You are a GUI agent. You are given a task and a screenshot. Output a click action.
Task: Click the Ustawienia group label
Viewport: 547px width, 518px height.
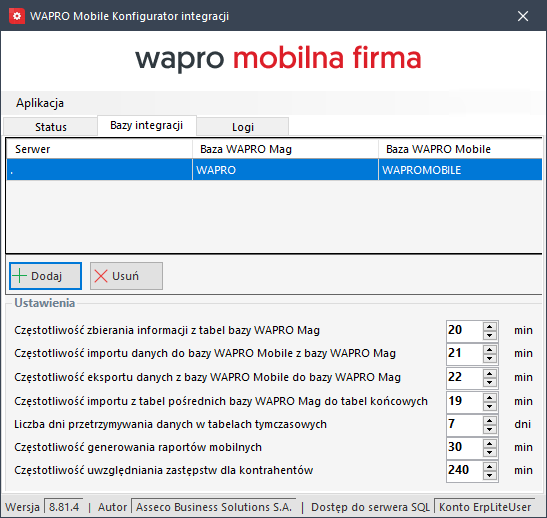click(x=45, y=303)
